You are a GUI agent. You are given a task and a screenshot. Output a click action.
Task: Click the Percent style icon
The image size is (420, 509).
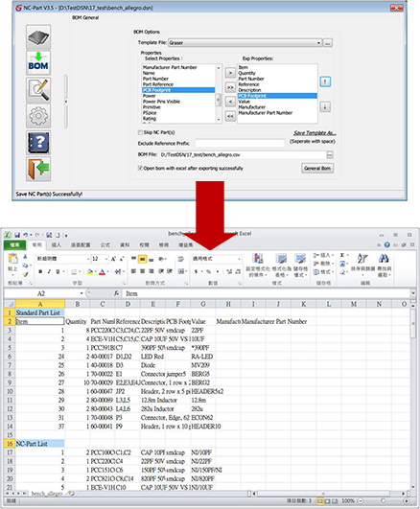(208, 271)
